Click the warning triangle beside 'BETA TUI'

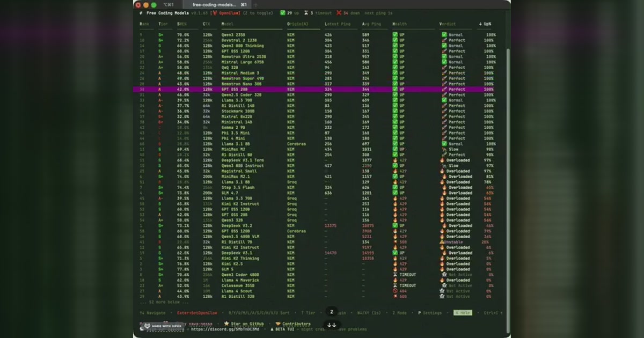[x=272, y=329]
